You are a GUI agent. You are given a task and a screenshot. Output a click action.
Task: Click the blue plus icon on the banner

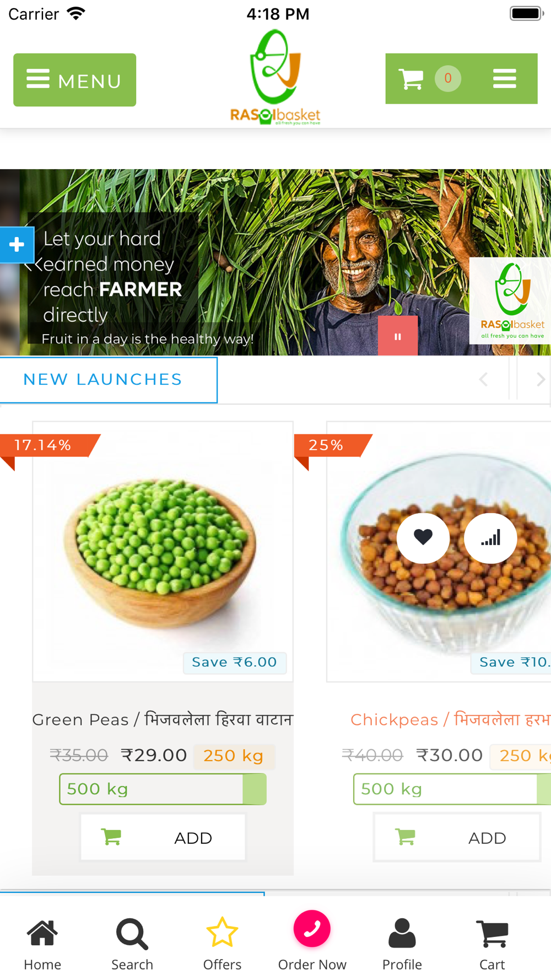coord(17,244)
